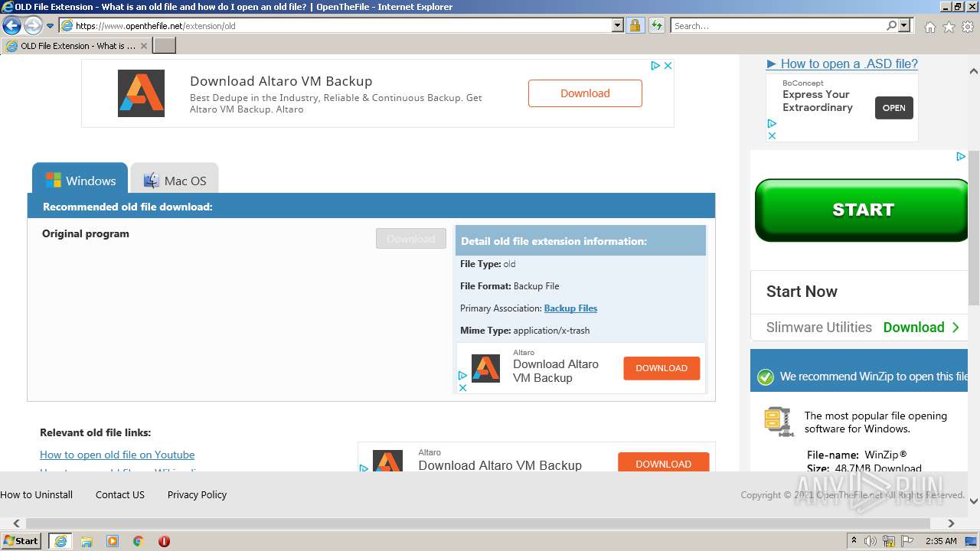Close the OLD File Extension tab

point(144,46)
